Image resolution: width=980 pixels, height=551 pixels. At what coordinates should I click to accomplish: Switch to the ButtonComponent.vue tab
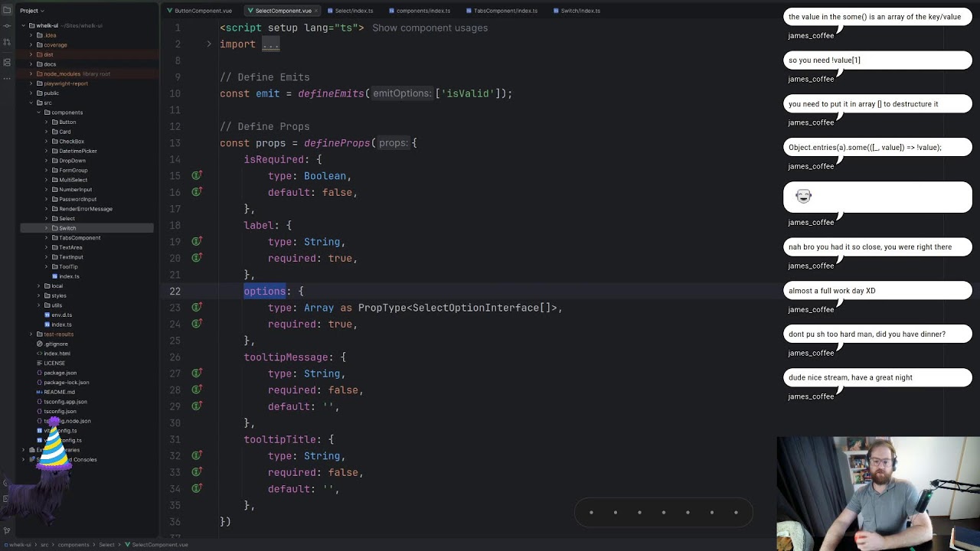[199, 11]
